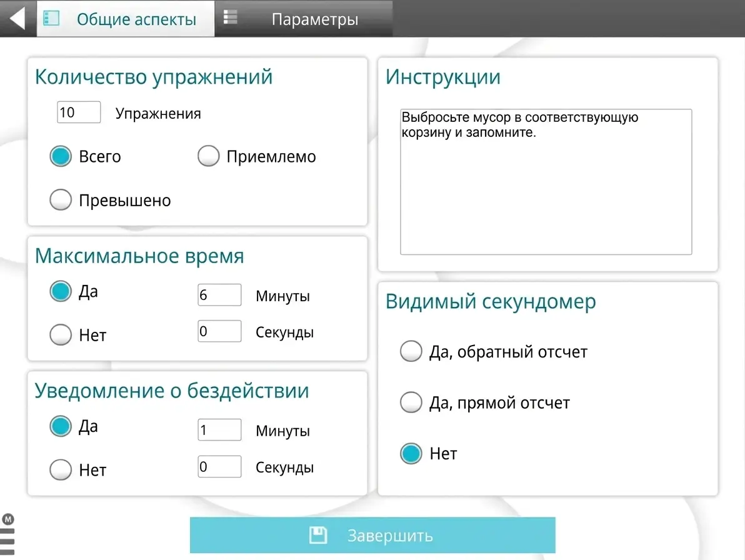Click the Завершить button
The image size is (745, 560).
pos(372,535)
